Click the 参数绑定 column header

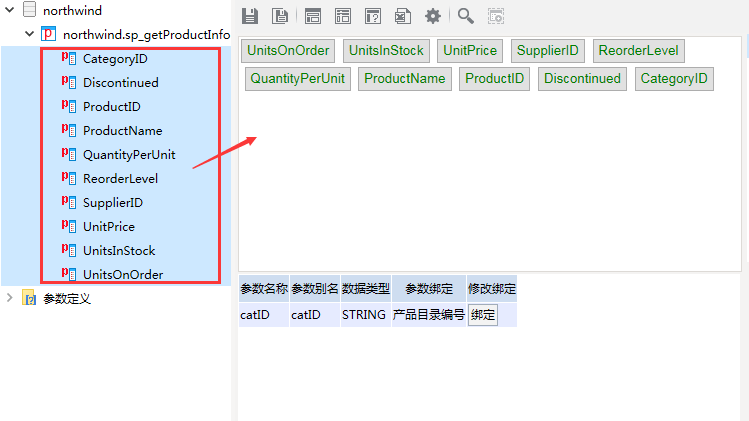tap(428, 289)
